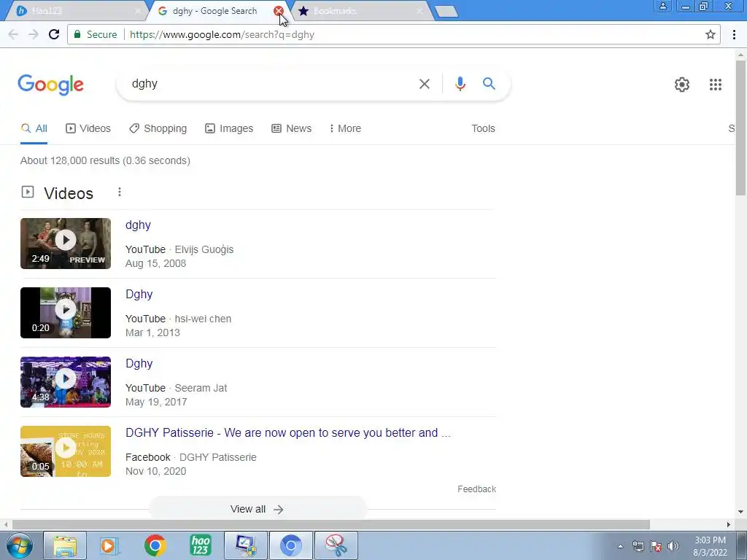Viewport: 747px width, 560px height.
Task: Expand the More search filters menu
Action: coord(345,128)
